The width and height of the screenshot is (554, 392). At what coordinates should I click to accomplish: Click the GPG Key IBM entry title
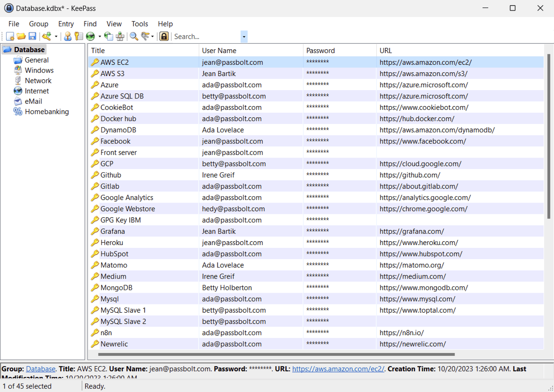[121, 220]
